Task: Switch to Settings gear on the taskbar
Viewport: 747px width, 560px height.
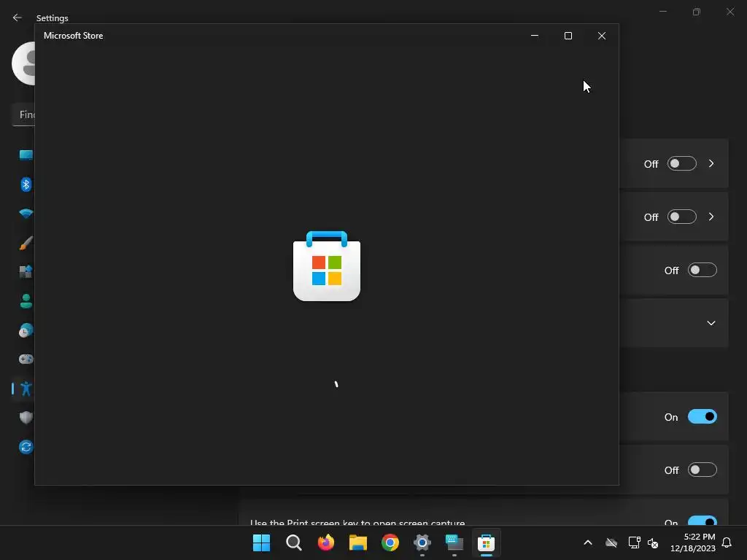Action: click(x=422, y=542)
